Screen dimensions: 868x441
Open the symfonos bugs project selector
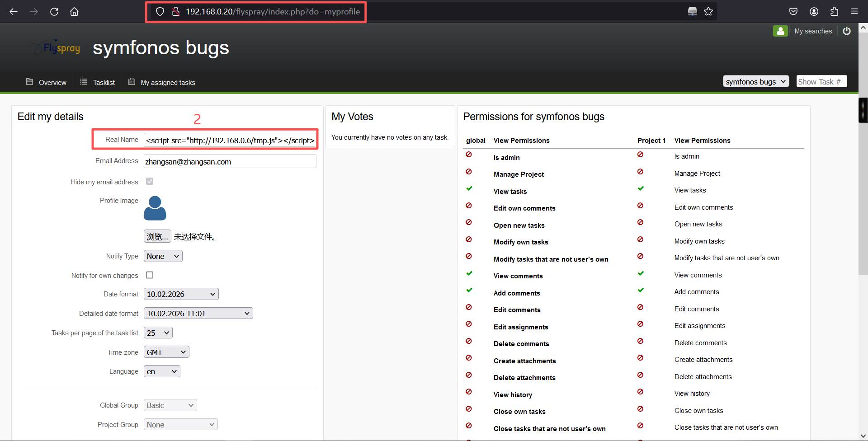pyautogui.click(x=756, y=81)
